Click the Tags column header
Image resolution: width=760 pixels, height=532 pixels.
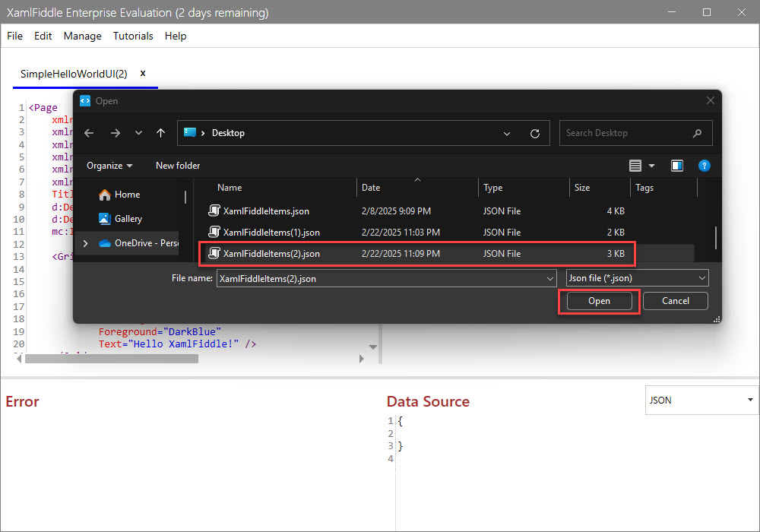click(x=644, y=188)
